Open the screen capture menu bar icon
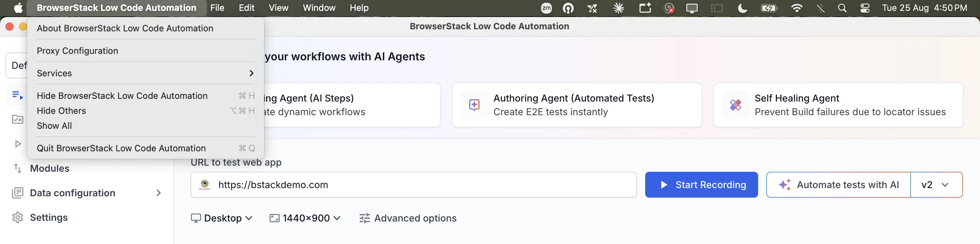 [x=645, y=8]
